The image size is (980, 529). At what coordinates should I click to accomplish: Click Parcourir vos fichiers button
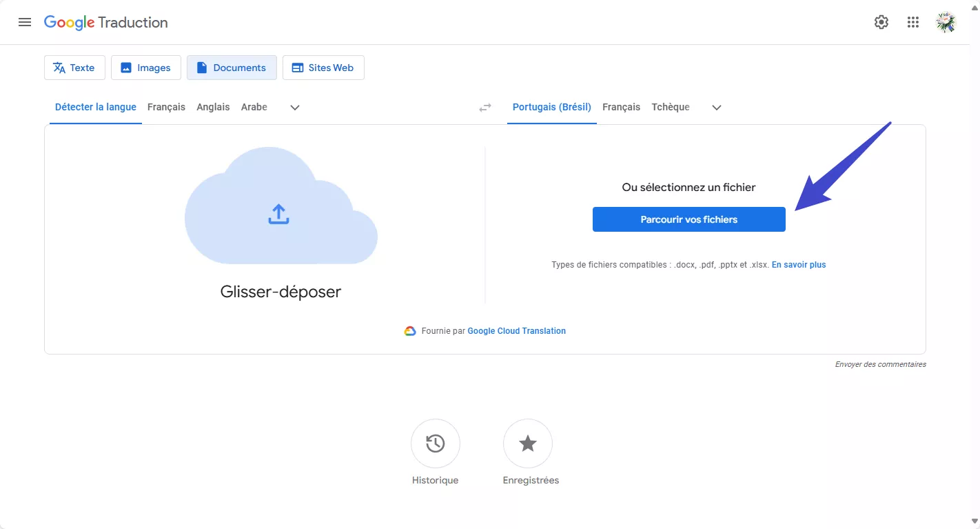[x=688, y=219]
